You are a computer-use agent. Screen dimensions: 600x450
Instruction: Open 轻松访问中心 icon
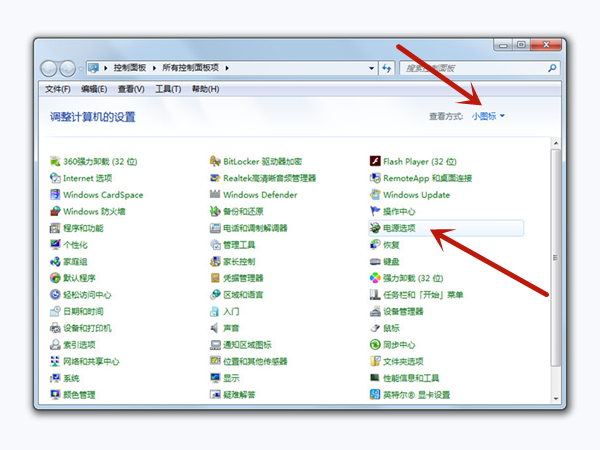[x=55, y=295]
